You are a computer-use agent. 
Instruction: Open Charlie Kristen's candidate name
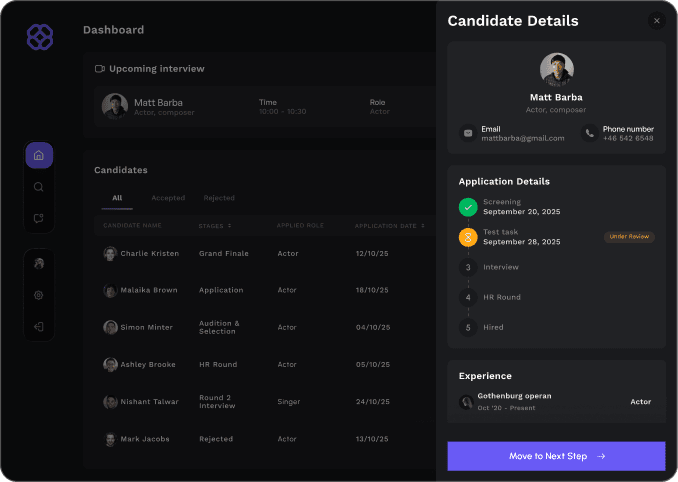click(150, 254)
